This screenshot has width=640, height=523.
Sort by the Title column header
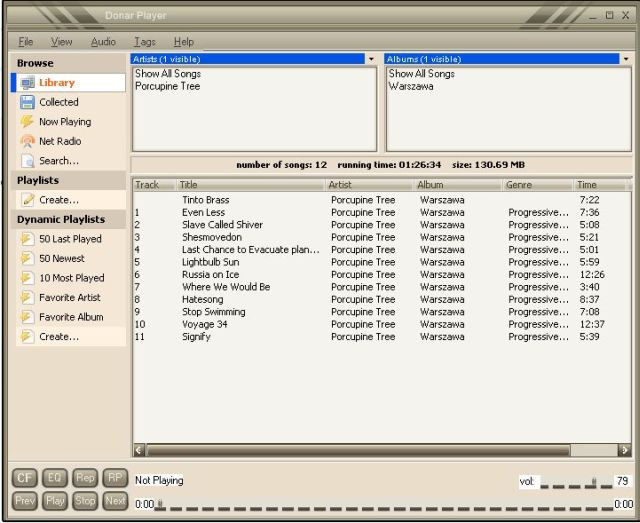click(251, 185)
